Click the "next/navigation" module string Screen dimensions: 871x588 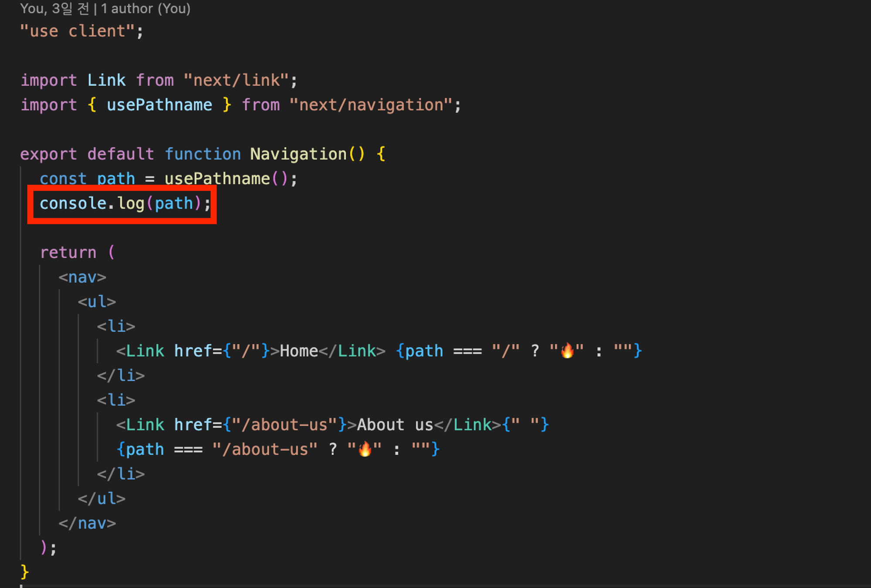coord(371,105)
